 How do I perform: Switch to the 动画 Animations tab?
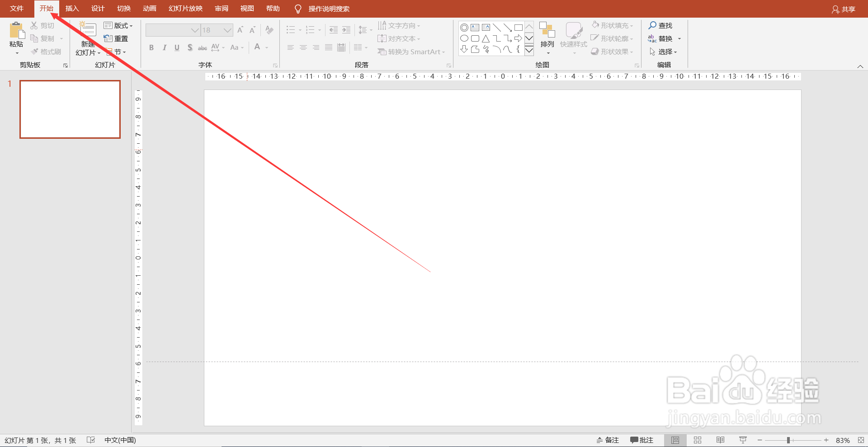pos(149,9)
